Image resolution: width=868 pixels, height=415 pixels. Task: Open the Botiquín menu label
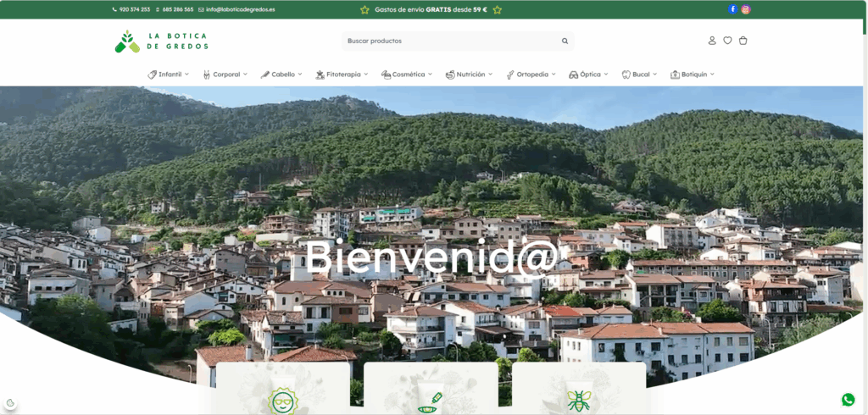click(x=694, y=75)
